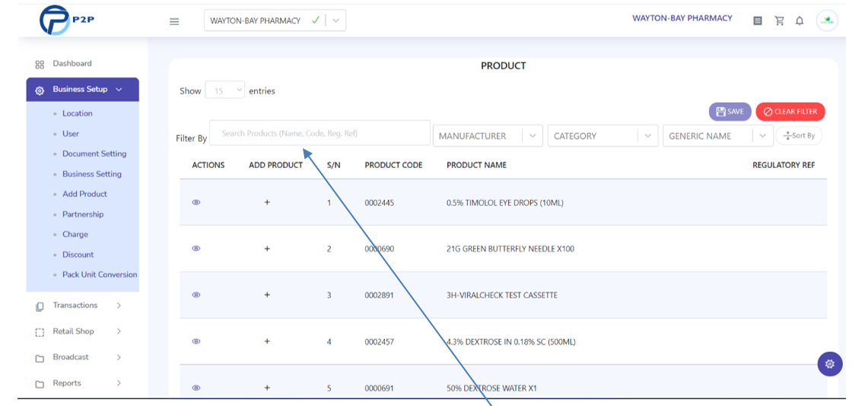Viewport: 868px width, 406px height.
Task: Add 3H-VIRALCHECK TEST CASSETTE using plus icon
Action: 267,295
